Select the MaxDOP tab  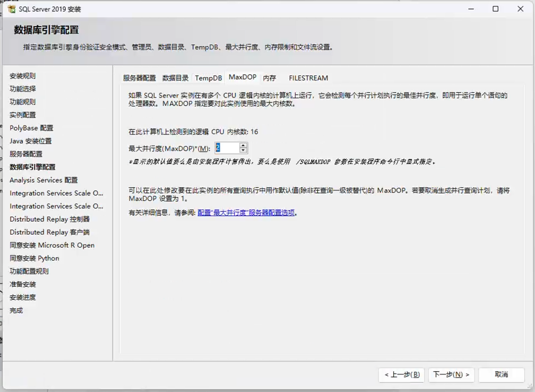point(242,77)
